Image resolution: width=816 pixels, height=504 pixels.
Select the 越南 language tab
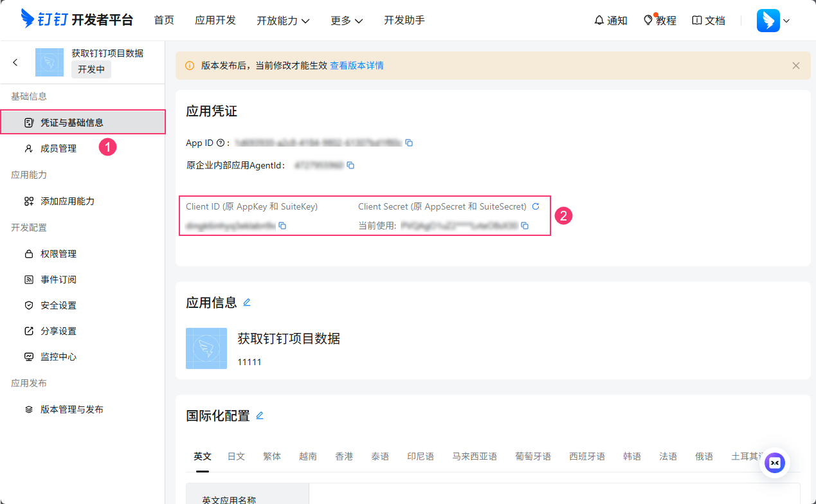tap(308, 456)
